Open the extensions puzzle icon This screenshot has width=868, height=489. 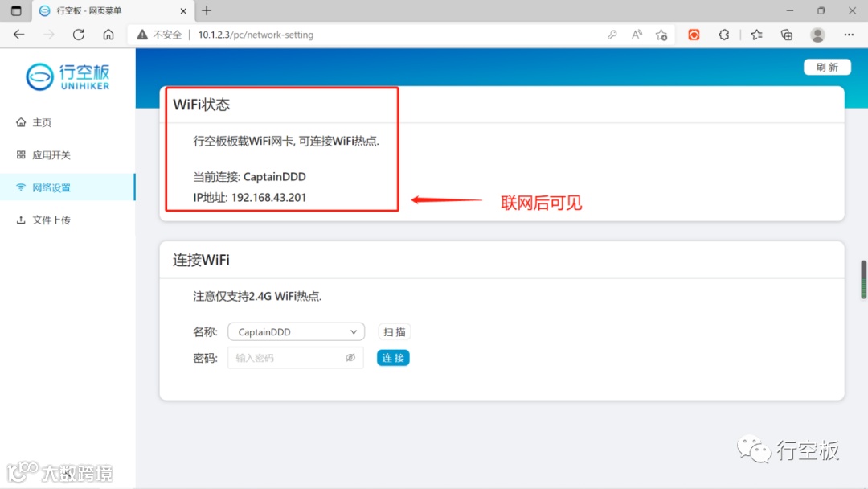click(724, 35)
